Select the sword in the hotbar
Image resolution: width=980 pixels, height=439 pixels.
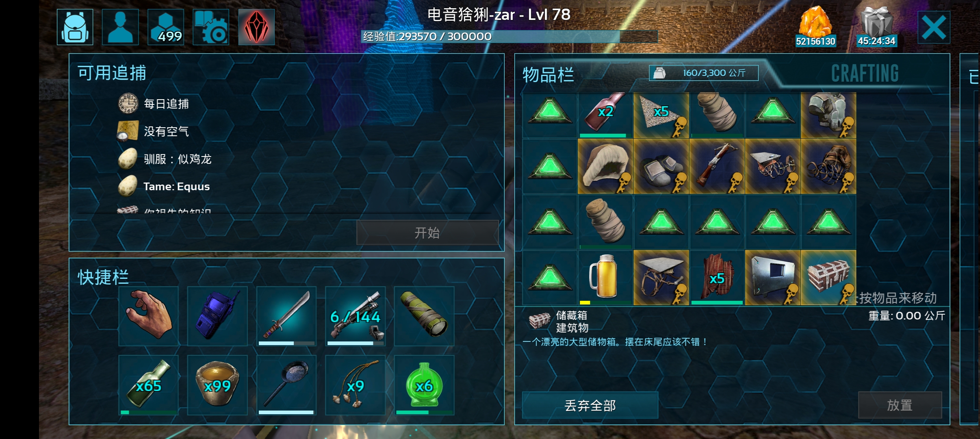tap(286, 316)
